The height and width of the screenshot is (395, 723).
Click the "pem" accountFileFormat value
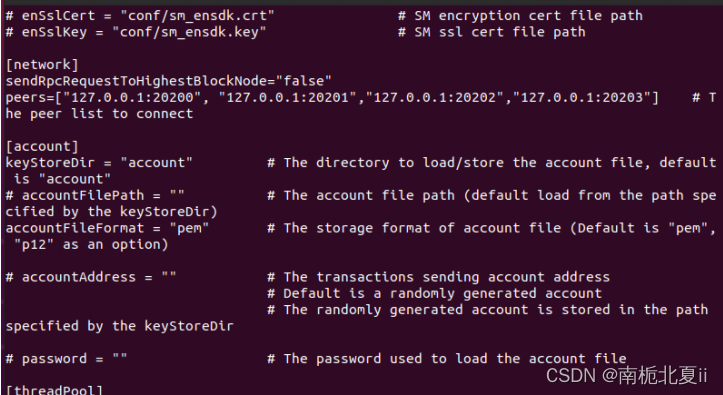tap(189, 228)
